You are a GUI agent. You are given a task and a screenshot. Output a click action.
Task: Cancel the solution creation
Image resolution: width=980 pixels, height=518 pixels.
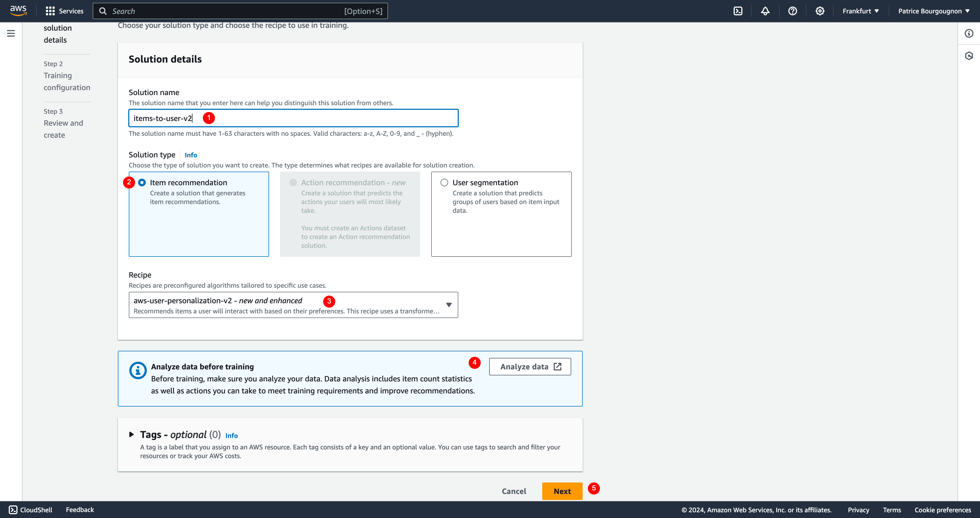point(514,491)
